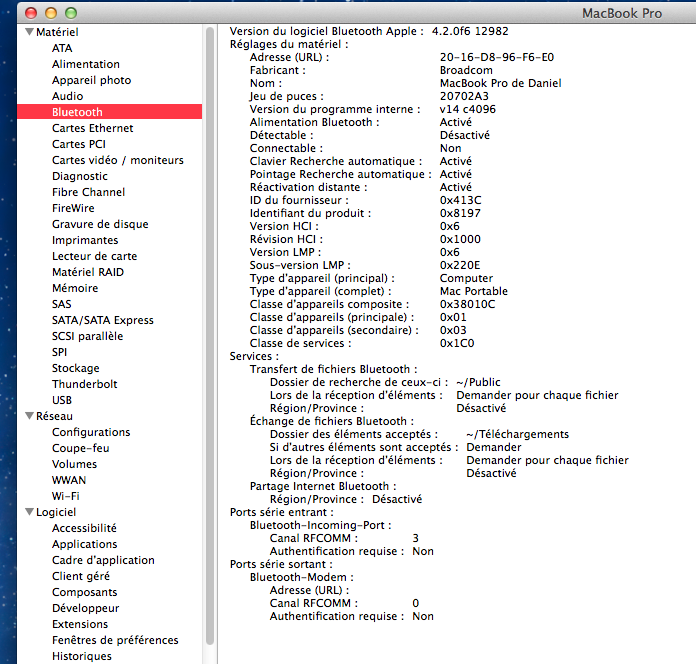Open the Extensions software entry
Screen dimensions: 696x664
coord(80,624)
